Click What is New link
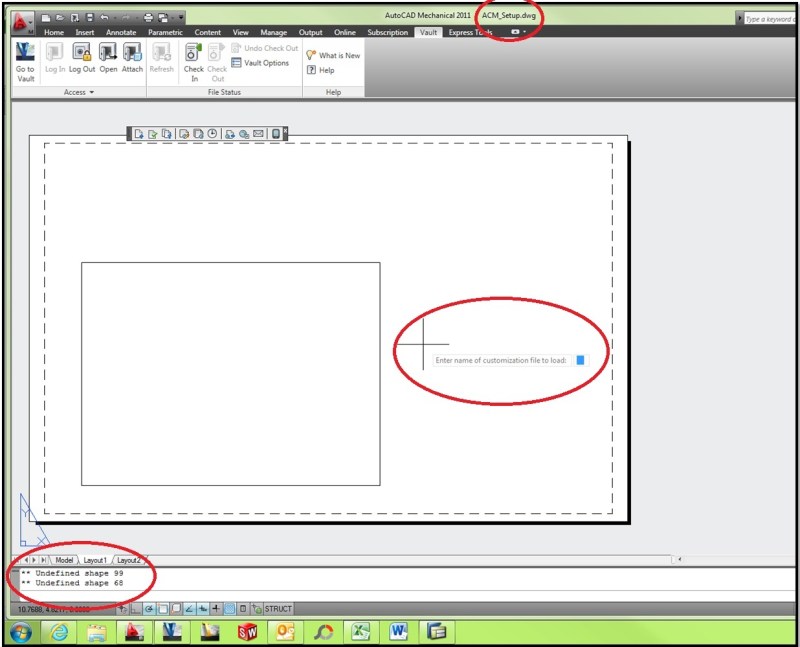Screen dimensions: 800x647 [x=333, y=55]
